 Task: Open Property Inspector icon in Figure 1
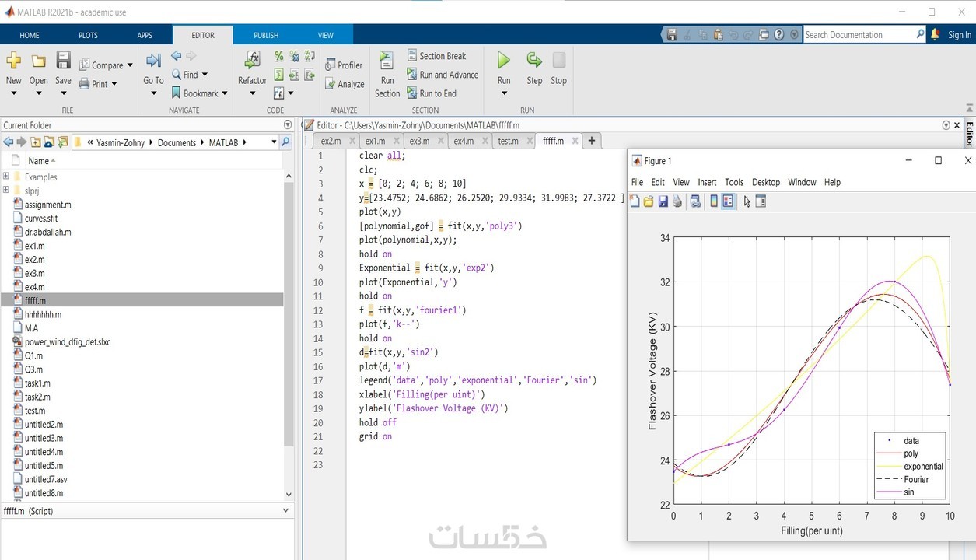[761, 201]
